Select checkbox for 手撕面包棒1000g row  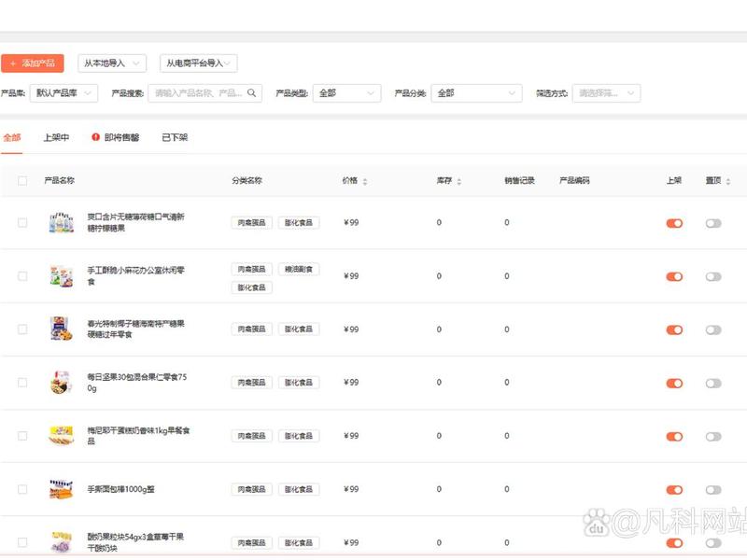tap(22, 489)
